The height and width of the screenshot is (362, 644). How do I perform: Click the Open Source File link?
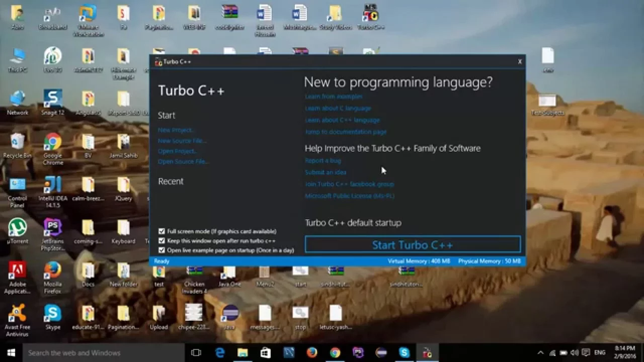[x=183, y=161]
